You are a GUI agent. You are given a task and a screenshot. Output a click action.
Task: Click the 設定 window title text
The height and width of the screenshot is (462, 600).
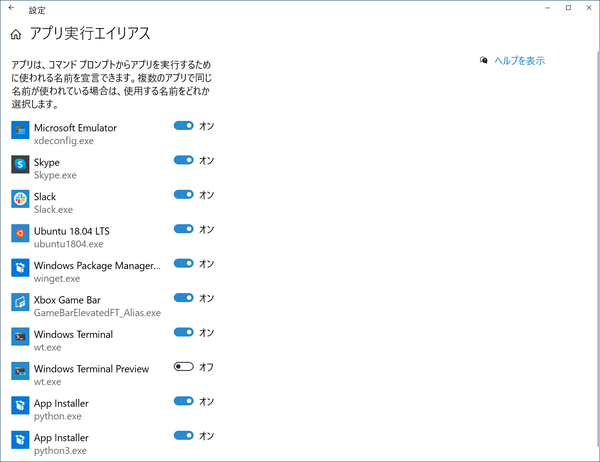[x=37, y=10]
